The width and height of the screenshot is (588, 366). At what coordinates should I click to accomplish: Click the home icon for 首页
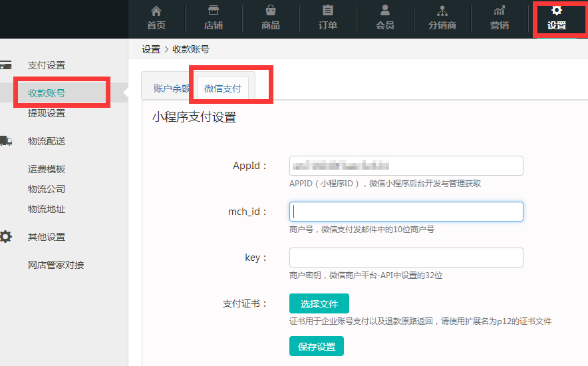[x=156, y=11]
